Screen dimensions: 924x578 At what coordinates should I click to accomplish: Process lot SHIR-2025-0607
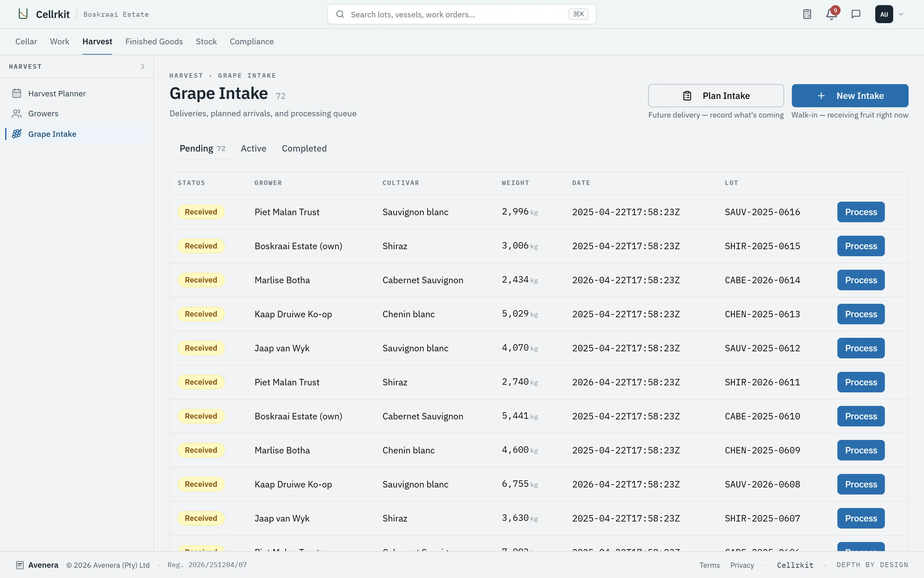[x=860, y=518]
